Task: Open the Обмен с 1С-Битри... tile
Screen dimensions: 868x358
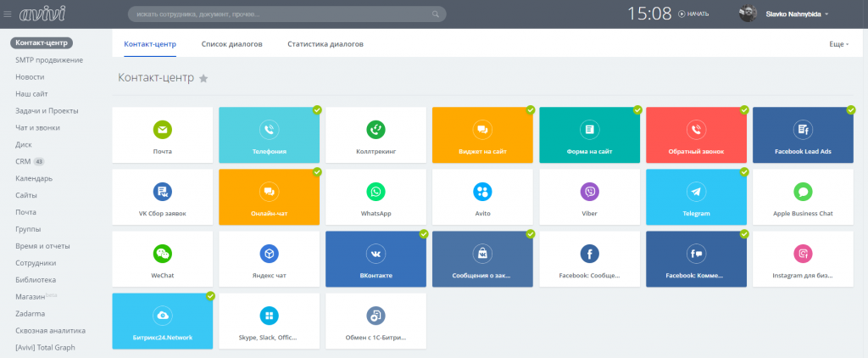Action: click(376, 322)
